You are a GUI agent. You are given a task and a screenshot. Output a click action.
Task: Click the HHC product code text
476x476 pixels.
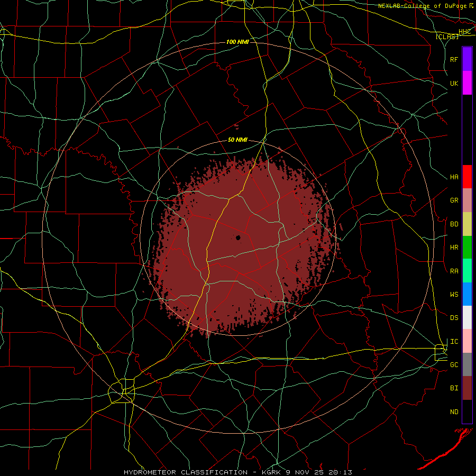click(x=464, y=32)
